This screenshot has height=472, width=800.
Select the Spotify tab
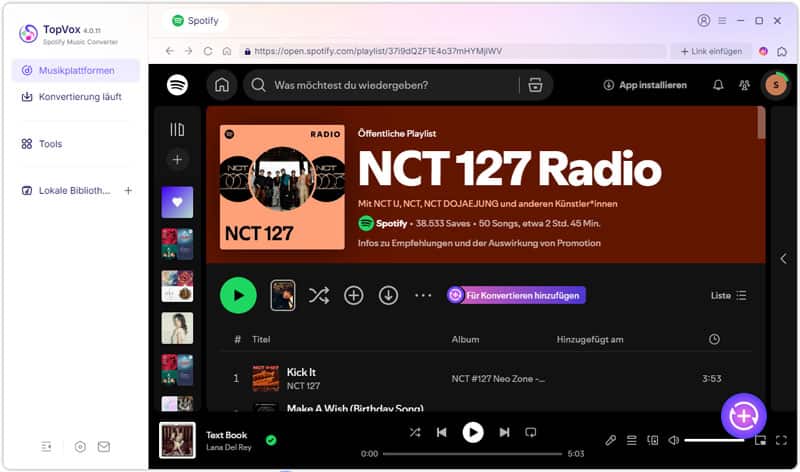click(196, 20)
